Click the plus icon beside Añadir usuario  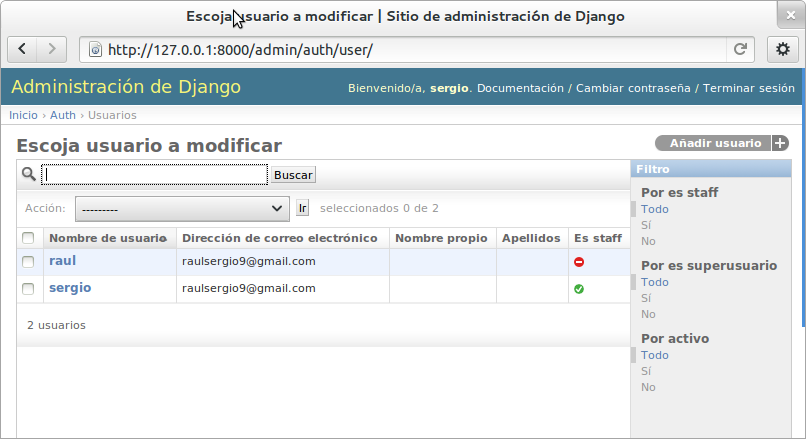point(780,143)
